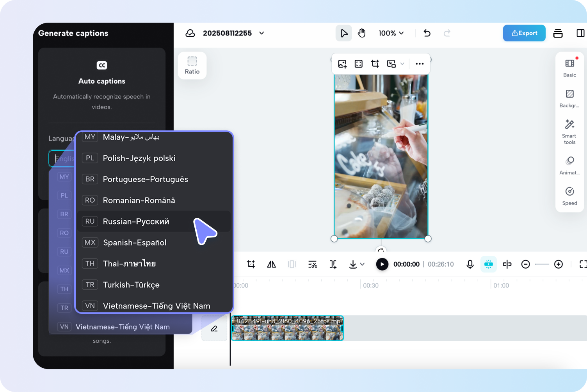Open the Basic panel
This screenshot has height=392, width=587.
569,68
